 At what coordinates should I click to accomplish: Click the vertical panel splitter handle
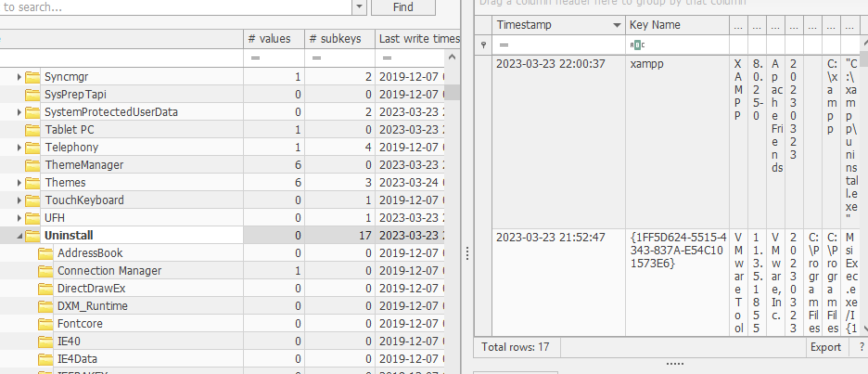[x=467, y=253]
